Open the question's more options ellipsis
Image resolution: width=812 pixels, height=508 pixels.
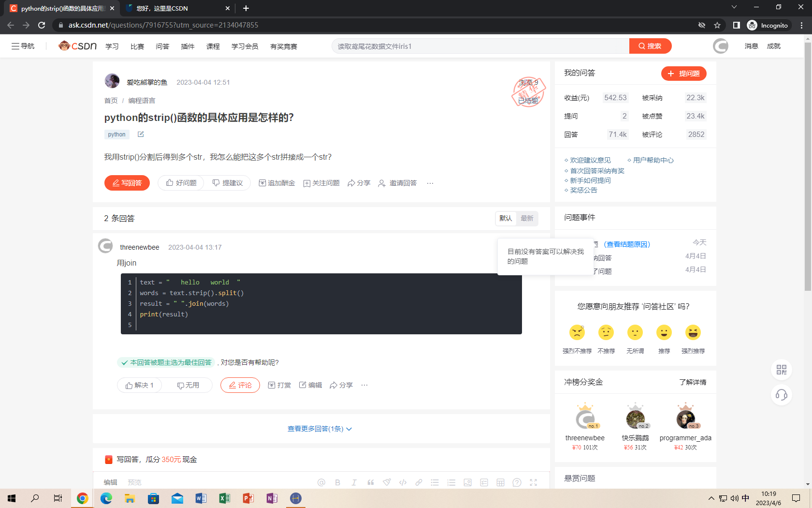430,183
